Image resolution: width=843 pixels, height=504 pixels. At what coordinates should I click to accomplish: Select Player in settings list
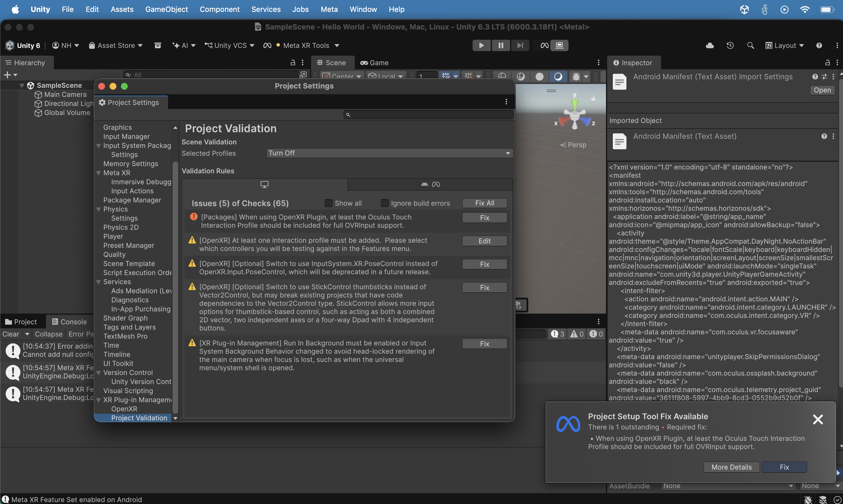[x=113, y=237]
